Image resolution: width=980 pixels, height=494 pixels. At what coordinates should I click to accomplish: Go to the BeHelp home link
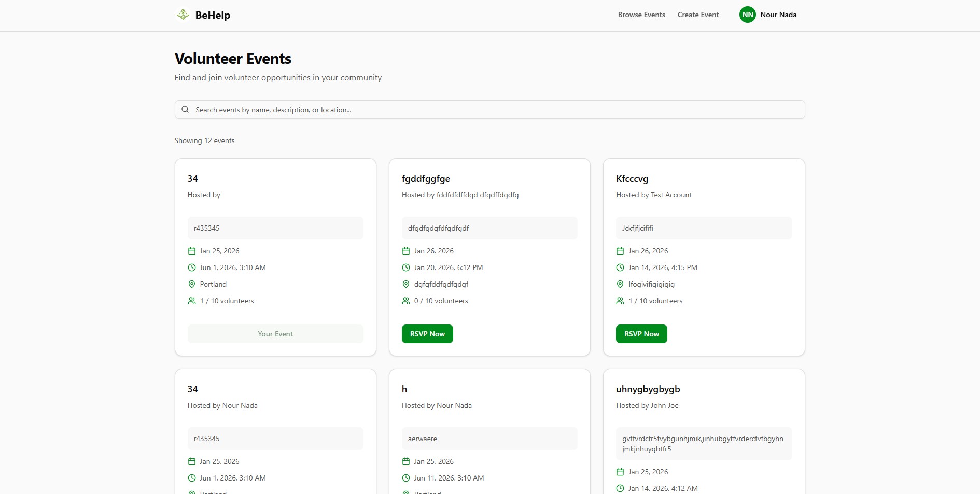coord(203,15)
